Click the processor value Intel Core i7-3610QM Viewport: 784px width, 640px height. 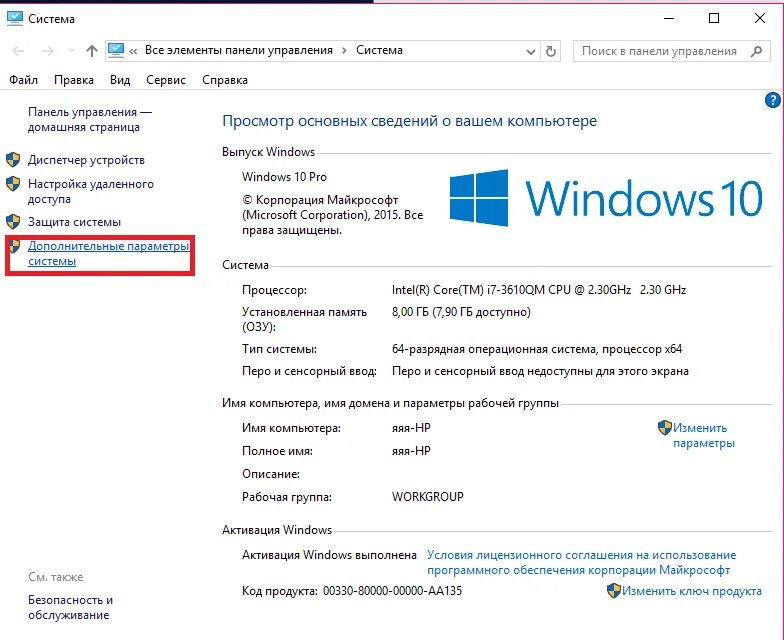point(538,290)
